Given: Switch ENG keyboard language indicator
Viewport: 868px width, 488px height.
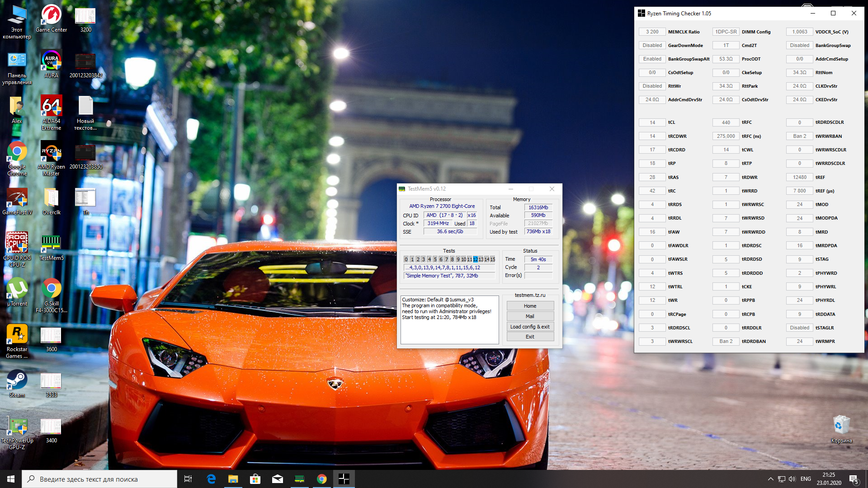Looking at the screenshot, I should [806, 479].
